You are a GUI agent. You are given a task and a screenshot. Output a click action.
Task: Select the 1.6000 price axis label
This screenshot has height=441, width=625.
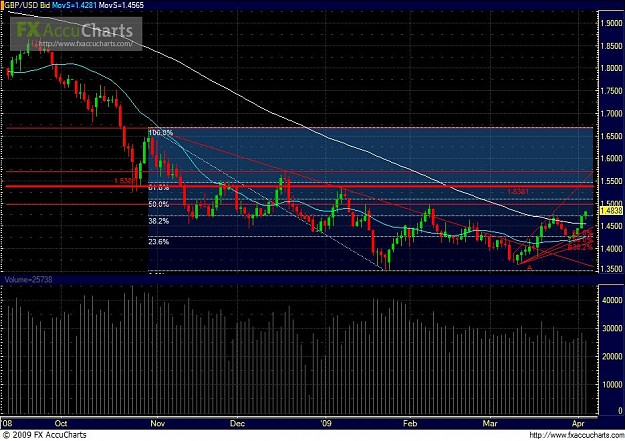click(x=611, y=158)
